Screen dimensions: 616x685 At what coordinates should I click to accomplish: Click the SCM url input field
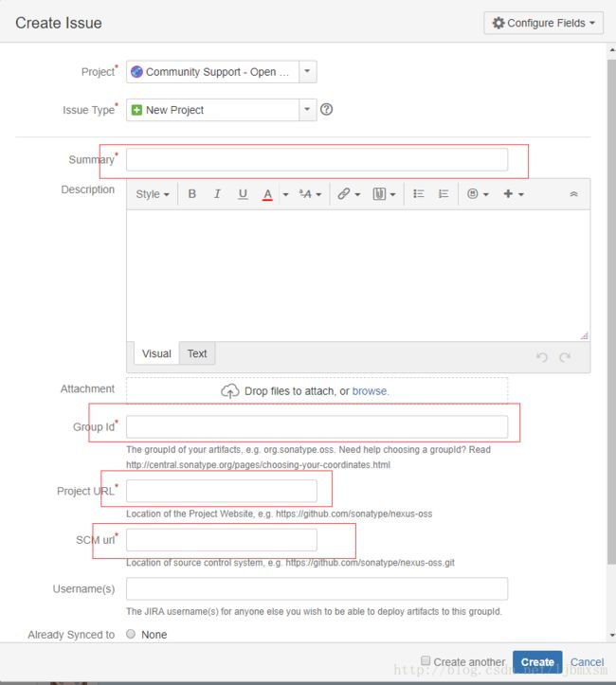(222, 540)
